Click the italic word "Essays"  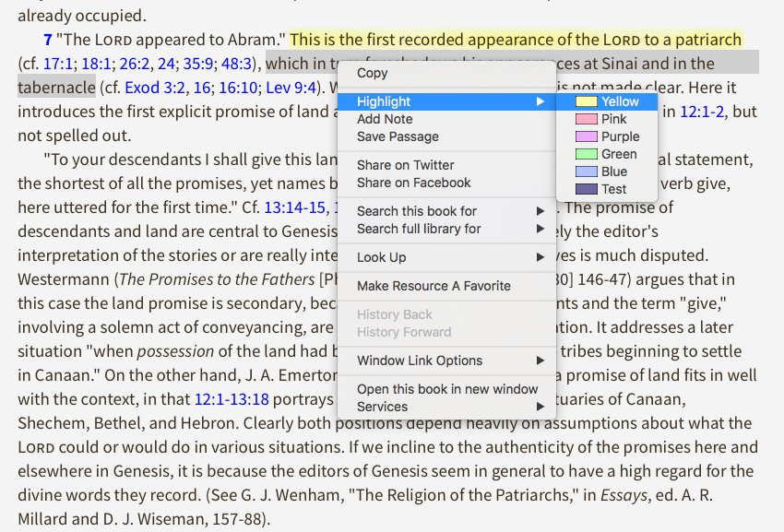click(x=624, y=495)
